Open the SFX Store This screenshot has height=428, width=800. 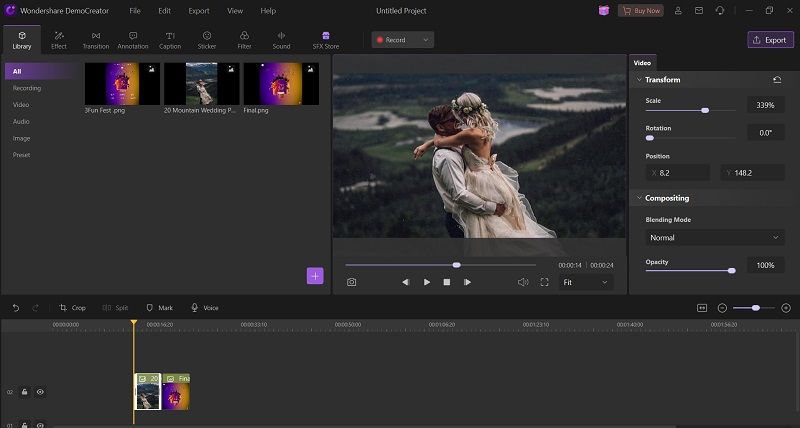point(326,40)
